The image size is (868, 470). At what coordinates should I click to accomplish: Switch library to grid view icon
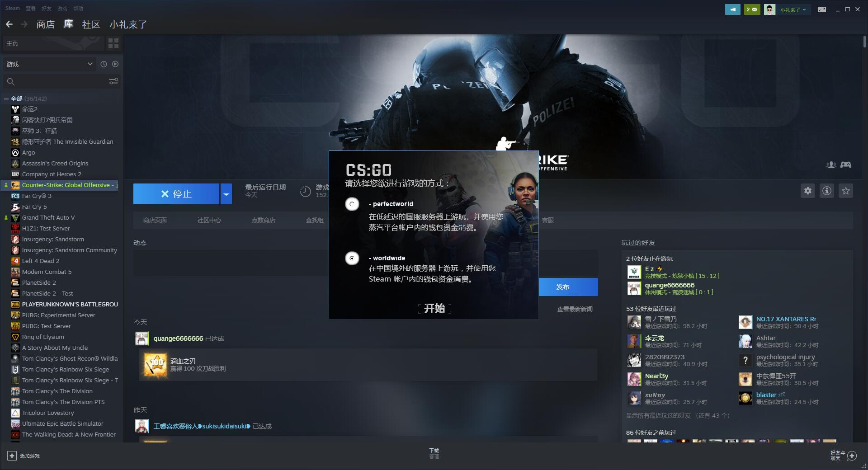113,43
